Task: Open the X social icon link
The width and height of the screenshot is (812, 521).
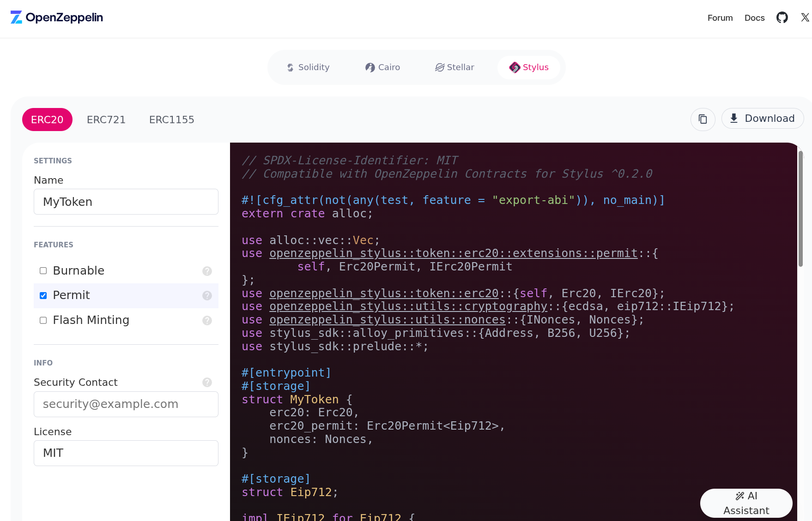Action: [805, 18]
